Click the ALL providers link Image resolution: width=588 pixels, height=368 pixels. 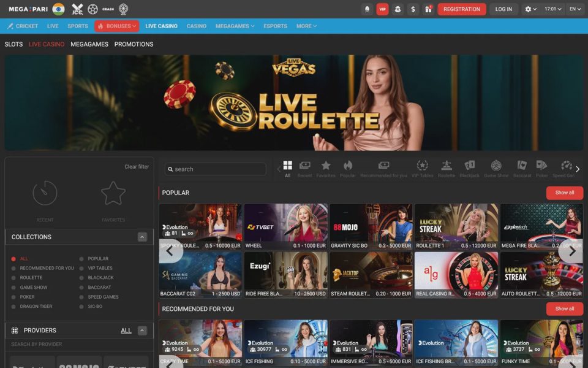coord(126,331)
